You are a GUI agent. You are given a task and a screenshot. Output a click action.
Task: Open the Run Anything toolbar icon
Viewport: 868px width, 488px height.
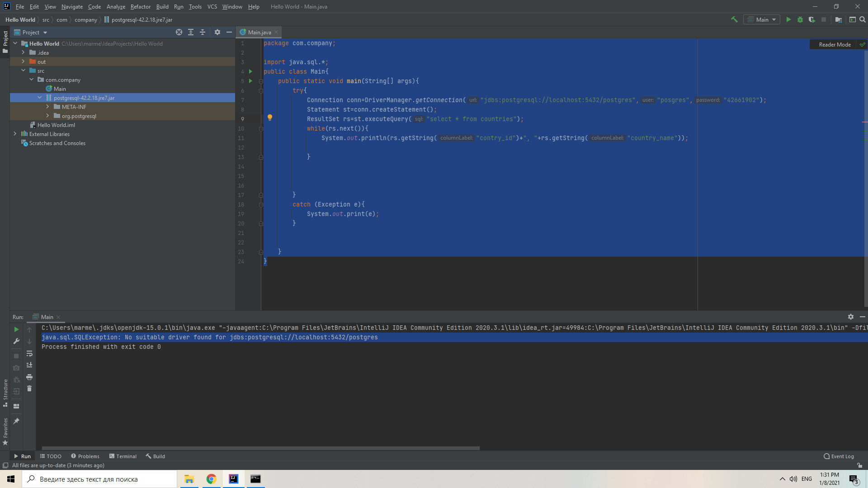pyautogui.click(x=853, y=19)
